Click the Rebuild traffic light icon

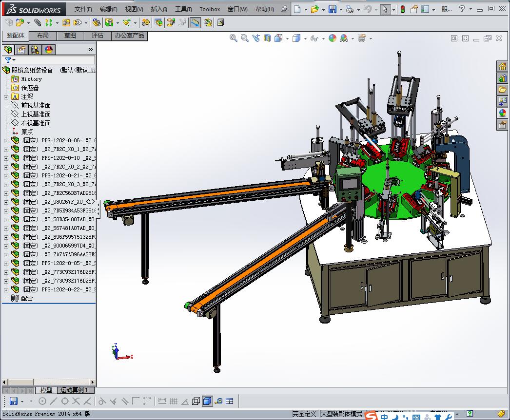click(402, 9)
